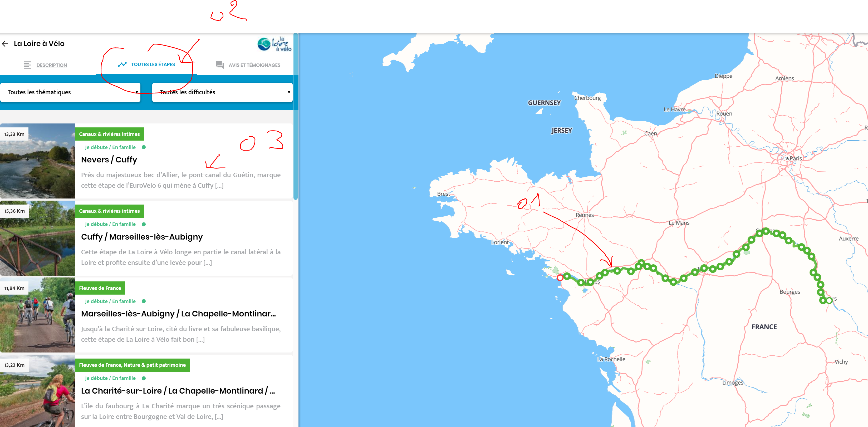Click the description lines icon
The width and height of the screenshot is (868, 427).
(x=28, y=65)
